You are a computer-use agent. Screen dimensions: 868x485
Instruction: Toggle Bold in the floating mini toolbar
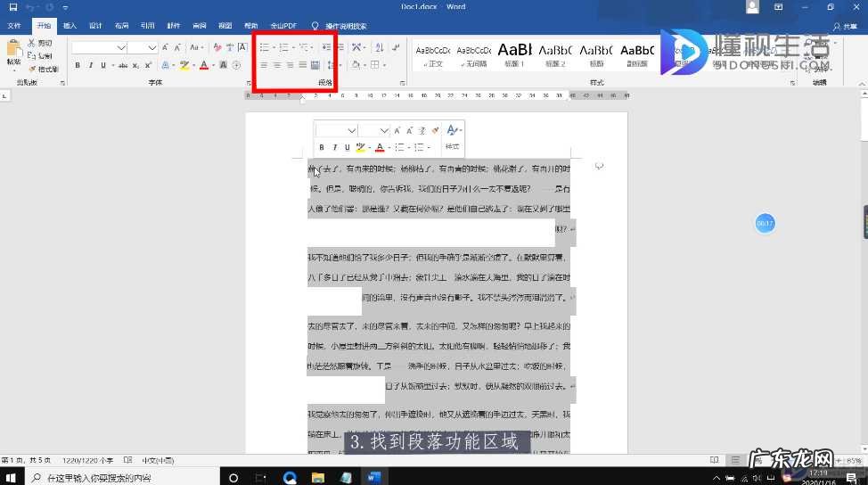[322, 147]
